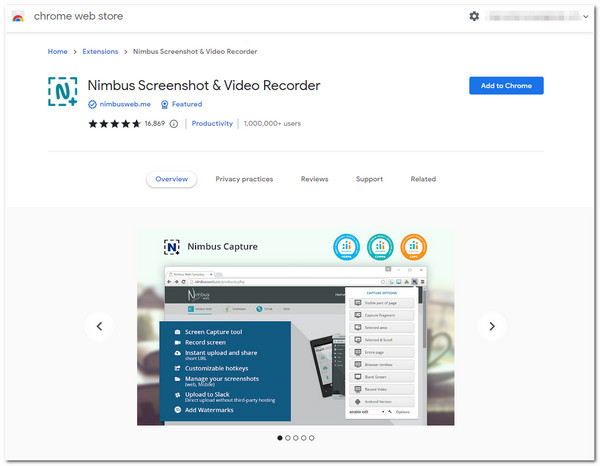Screen dimensions: 600x466
Task: Show the previous screenshot with left arrow
Action: coord(99,326)
